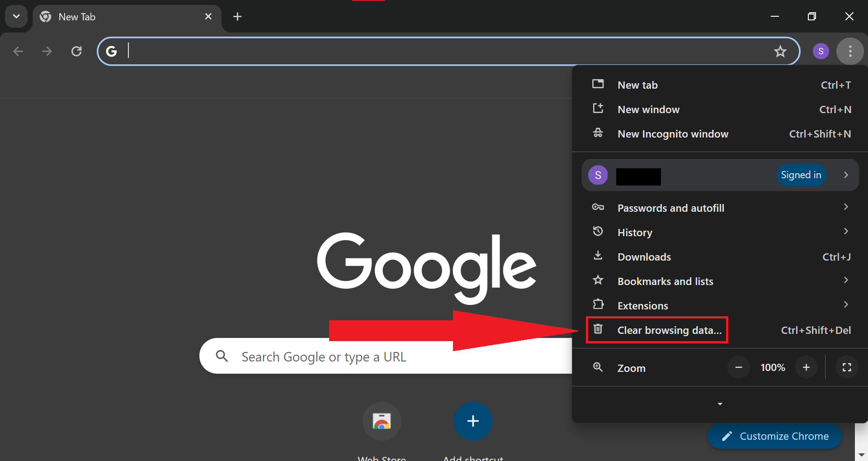Image resolution: width=868 pixels, height=461 pixels.
Task: Open a New Incognito window
Action: 720,134
